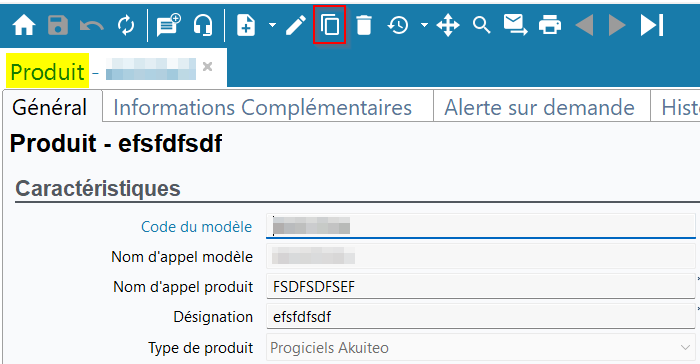Click the Save floppy disk icon

point(58,25)
